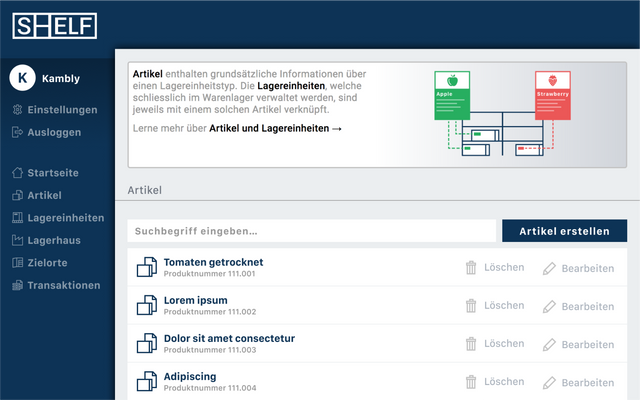Image resolution: width=640 pixels, height=400 pixels.
Task: Click pencil icon for Adipiscing
Action: 549,382
